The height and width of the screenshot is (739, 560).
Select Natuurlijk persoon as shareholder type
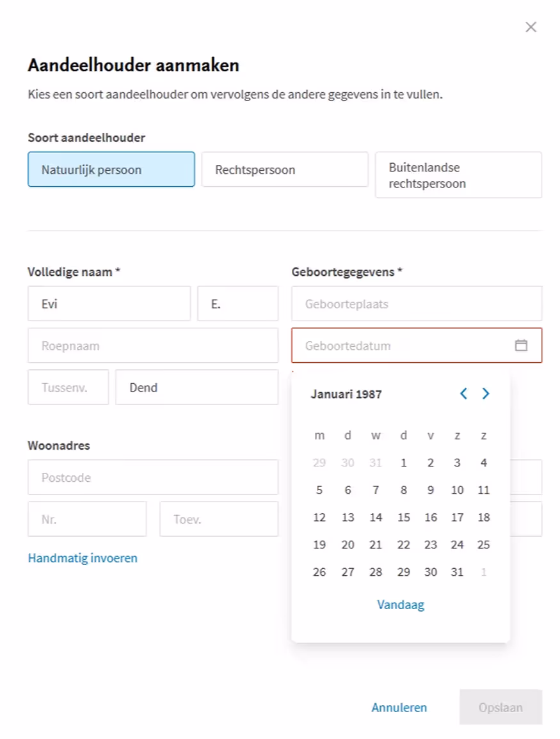[x=111, y=169]
